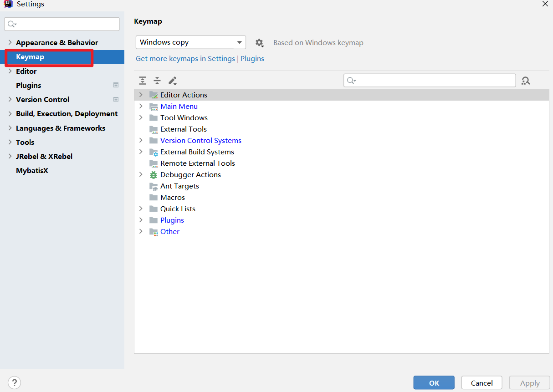Select the Macros item in keymap tree
Image resolution: width=553 pixels, height=392 pixels.
pyautogui.click(x=172, y=198)
